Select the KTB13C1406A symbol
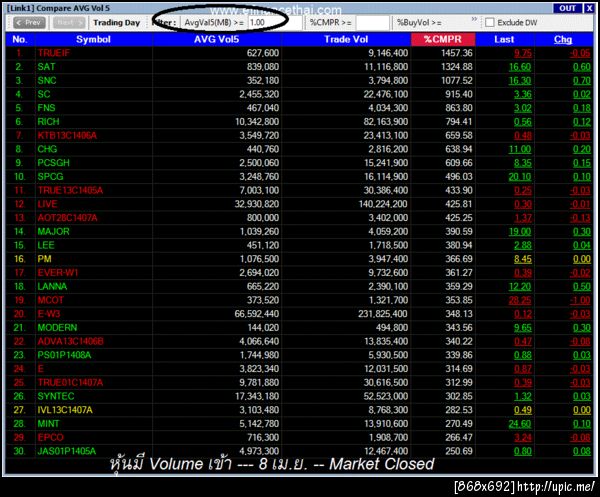600x497 pixels. tap(67, 135)
